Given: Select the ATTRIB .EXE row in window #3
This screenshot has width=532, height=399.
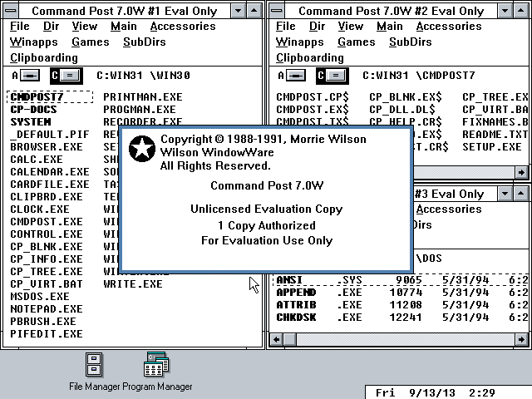Looking at the screenshot, I should 401,305.
